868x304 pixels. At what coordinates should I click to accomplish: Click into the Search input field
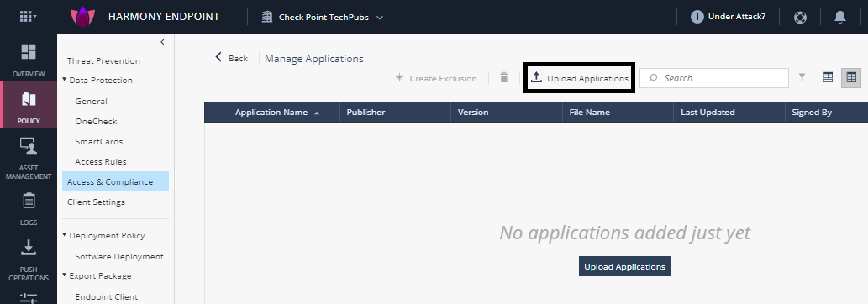714,78
